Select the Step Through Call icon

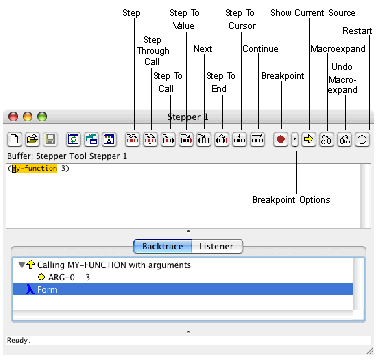pos(151,139)
